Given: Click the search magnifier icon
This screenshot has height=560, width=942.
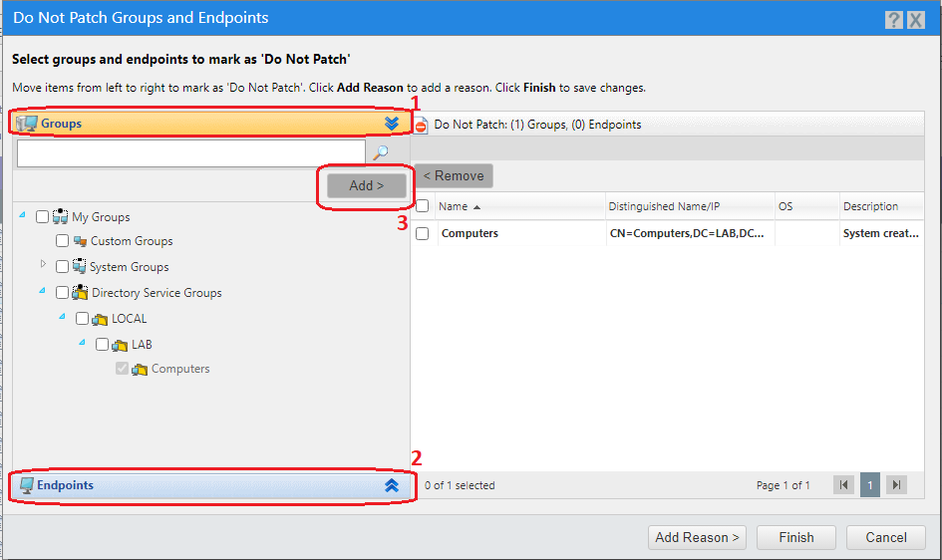Looking at the screenshot, I should pos(380,152).
